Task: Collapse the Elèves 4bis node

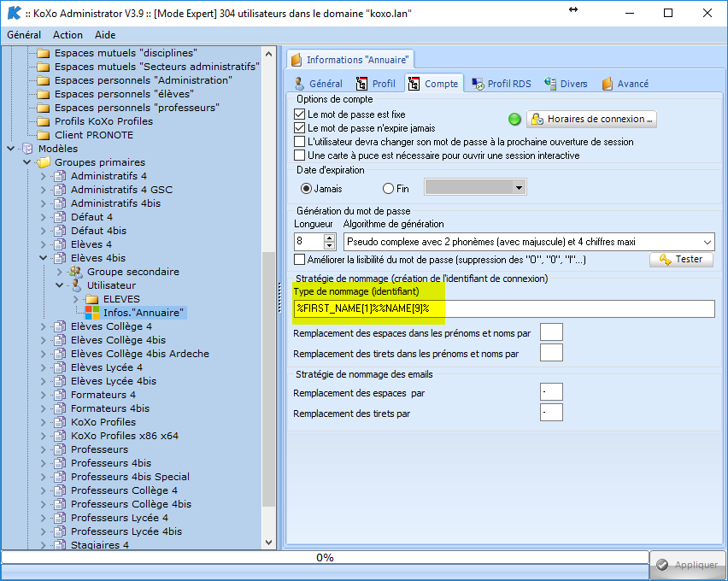Action: click(44, 258)
